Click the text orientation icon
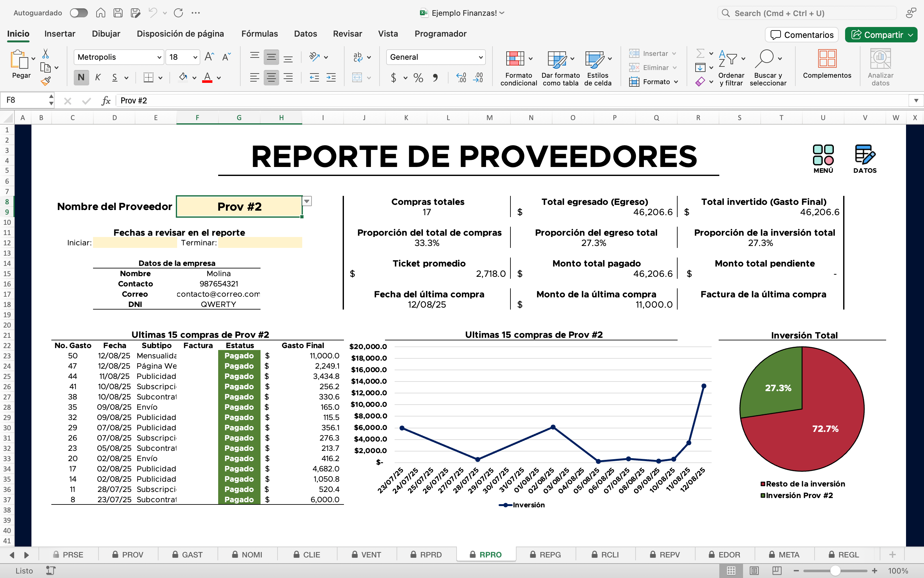 coord(314,57)
